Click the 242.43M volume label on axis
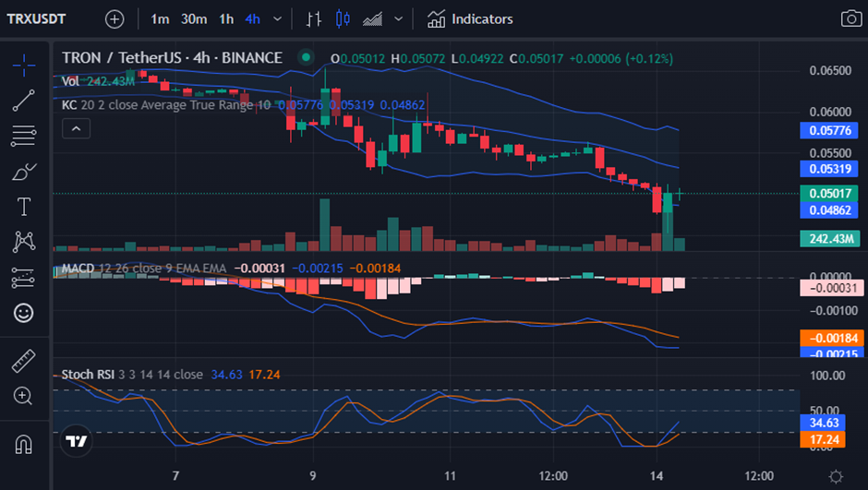Viewport: 868px width, 490px height. pyautogui.click(x=830, y=239)
